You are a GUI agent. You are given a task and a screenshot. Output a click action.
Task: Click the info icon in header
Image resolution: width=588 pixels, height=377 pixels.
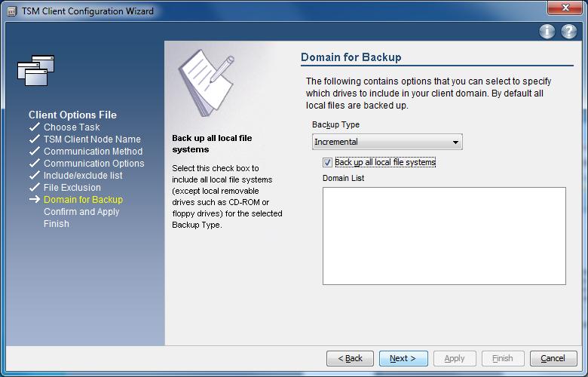point(547,32)
